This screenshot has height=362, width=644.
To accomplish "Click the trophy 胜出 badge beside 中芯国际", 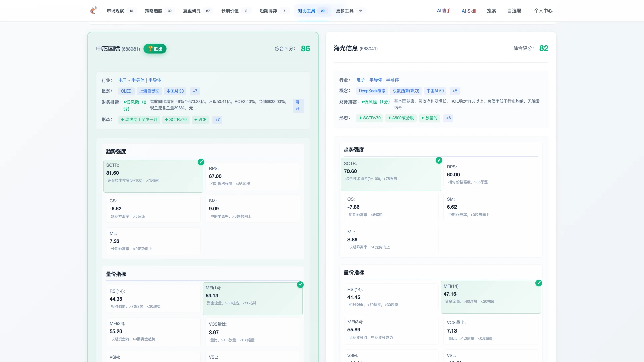I will point(155,49).
